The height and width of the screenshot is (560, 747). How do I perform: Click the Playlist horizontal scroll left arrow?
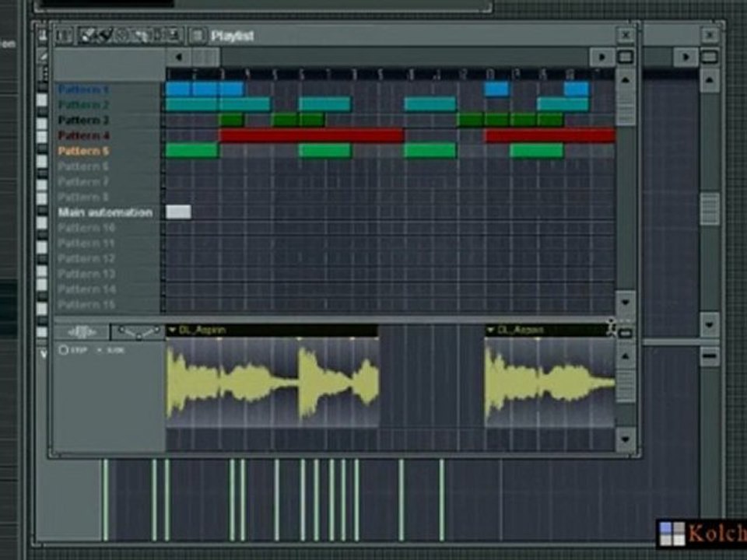pos(179,57)
